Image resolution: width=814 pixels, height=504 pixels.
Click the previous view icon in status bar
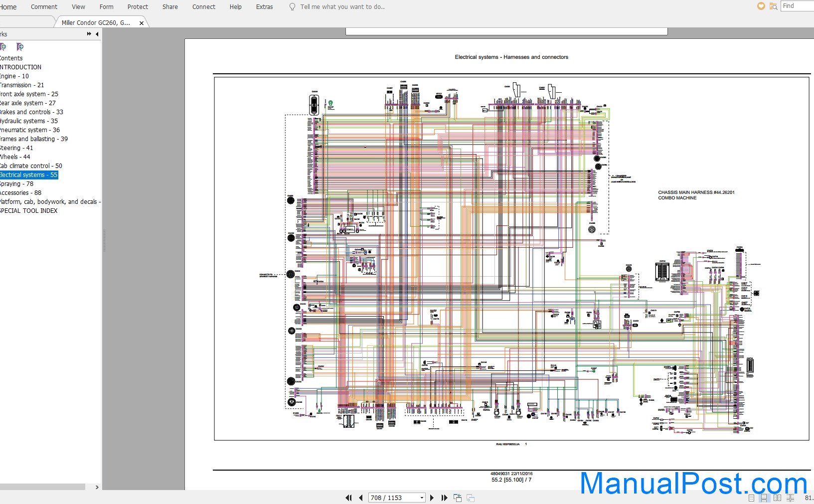pyautogui.click(x=458, y=498)
